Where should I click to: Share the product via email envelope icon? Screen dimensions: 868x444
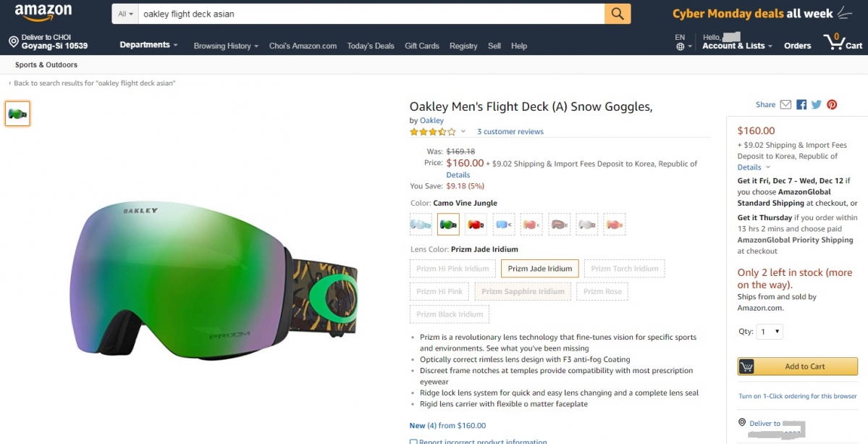click(x=785, y=104)
